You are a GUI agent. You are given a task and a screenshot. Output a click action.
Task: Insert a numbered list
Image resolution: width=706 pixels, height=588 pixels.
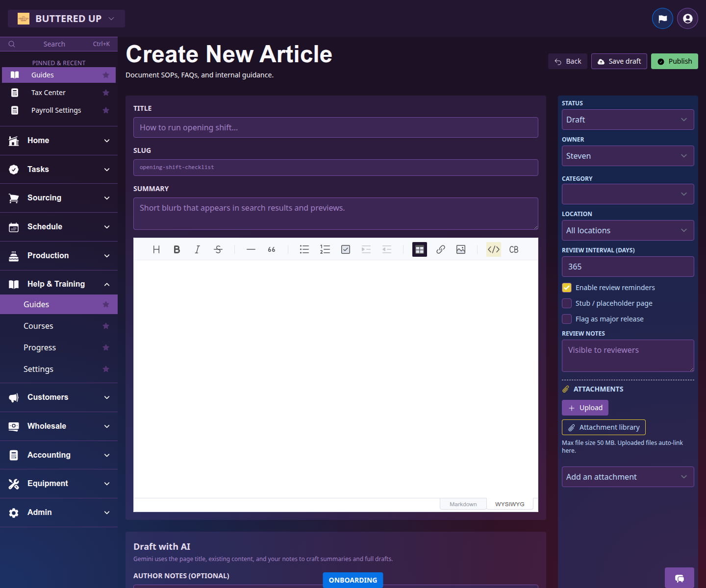pos(325,249)
